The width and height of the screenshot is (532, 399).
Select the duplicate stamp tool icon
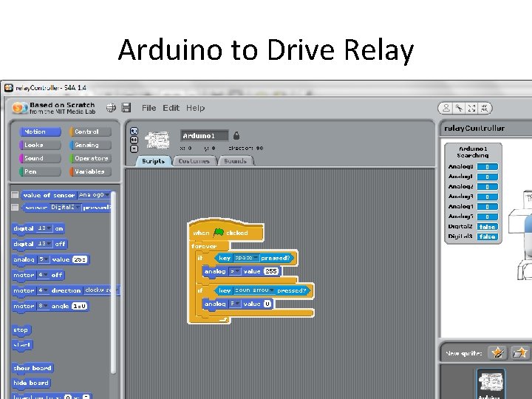point(446,108)
